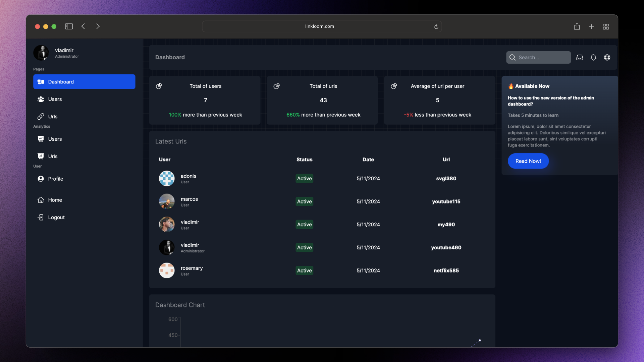Click the Read Now button

pyautogui.click(x=528, y=161)
